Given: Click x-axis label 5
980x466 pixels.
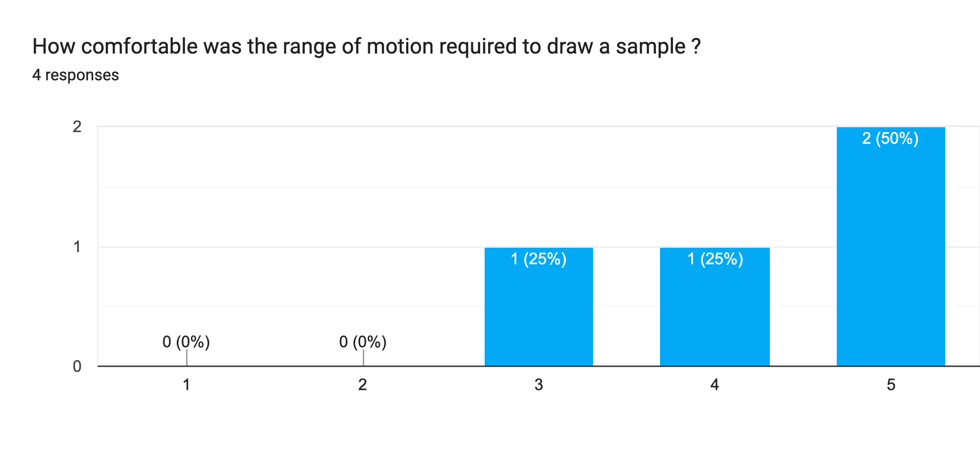Looking at the screenshot, I should 891,385.
